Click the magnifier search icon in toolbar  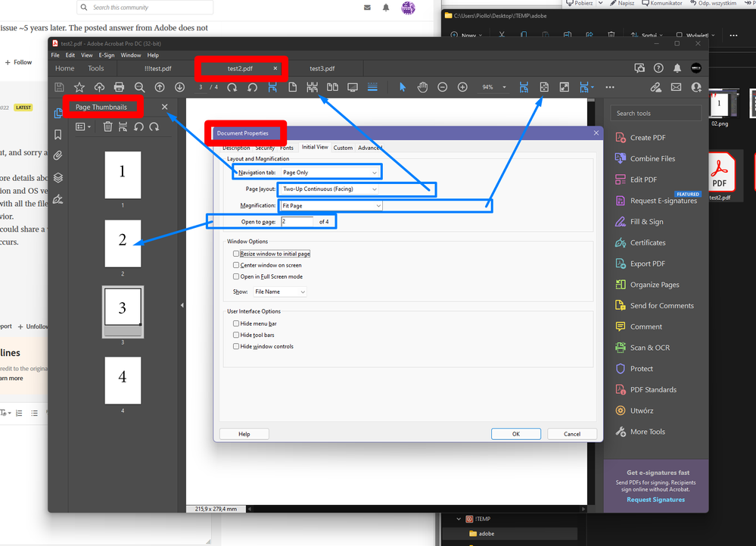tap(139, 87)
